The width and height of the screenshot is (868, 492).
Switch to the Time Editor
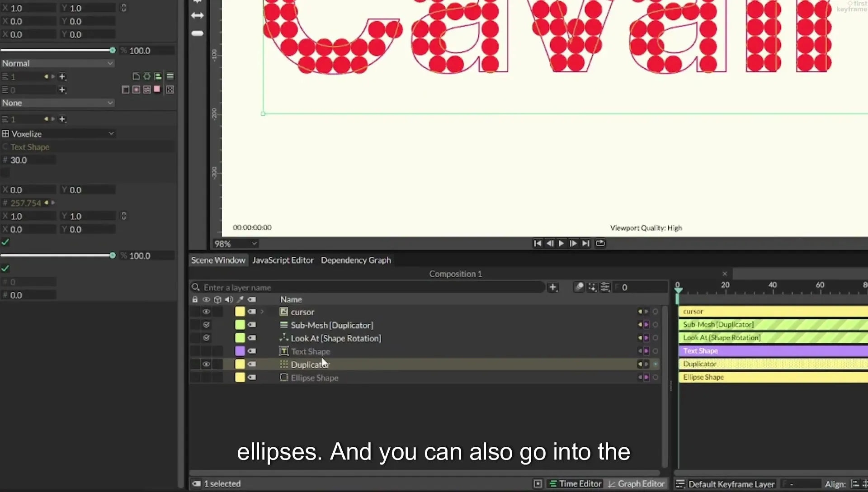[575, 484]
